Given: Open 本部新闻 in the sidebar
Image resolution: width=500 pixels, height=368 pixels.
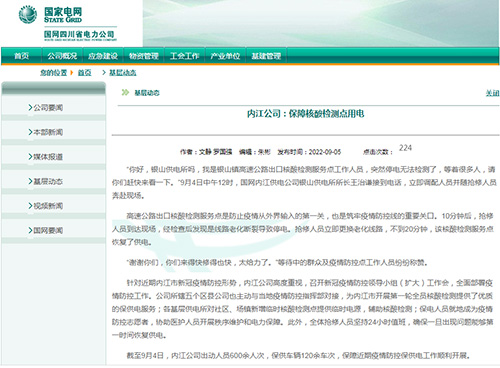Looking at the screenshot, I should [48, 132].
